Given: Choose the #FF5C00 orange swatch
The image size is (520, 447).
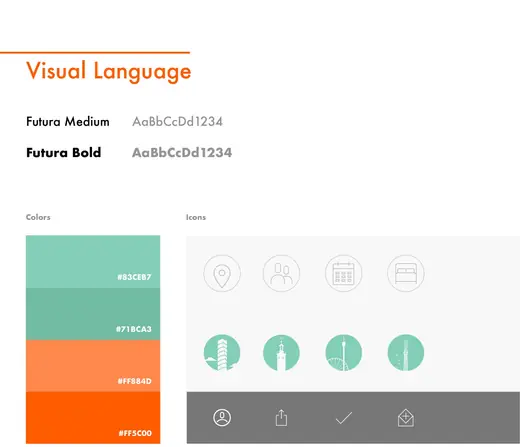Looking at the screenshot, I should click(93, 418).
